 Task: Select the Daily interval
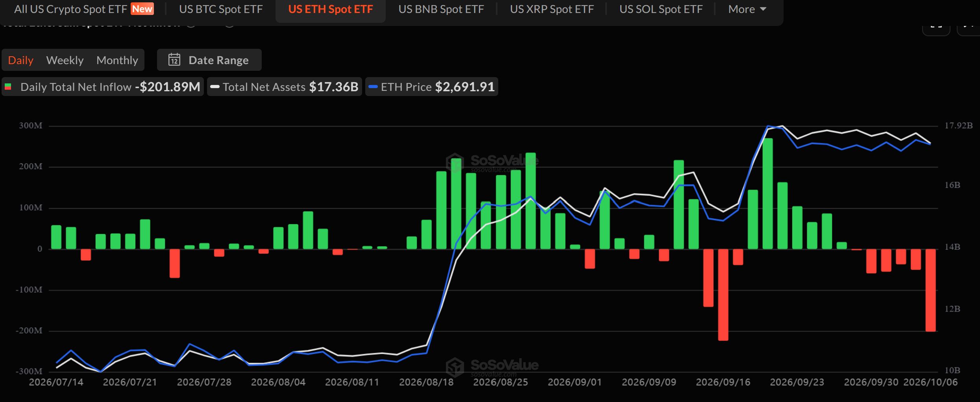(x=20, y=60)
